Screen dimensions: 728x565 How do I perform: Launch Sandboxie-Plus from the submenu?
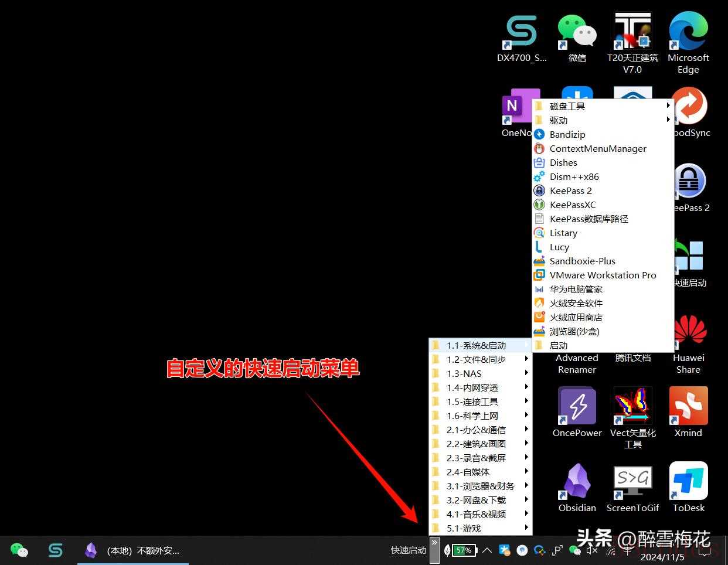tap(603, 261)
